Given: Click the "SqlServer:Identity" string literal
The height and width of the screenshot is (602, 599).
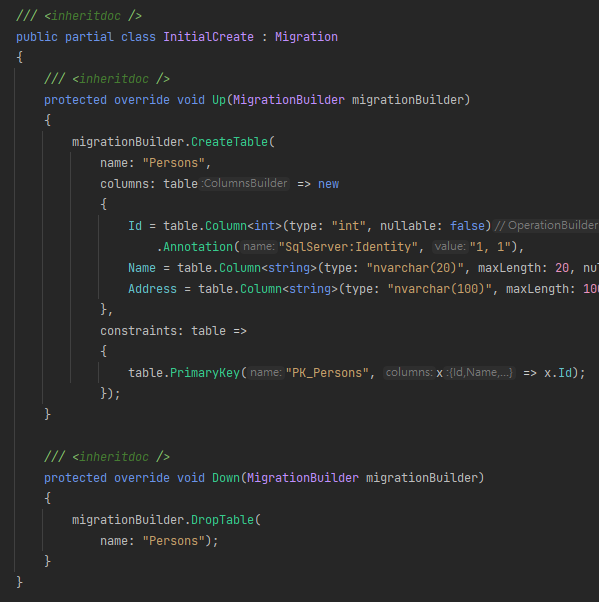Looking at the screenshot, I should (x=348, y=246).
